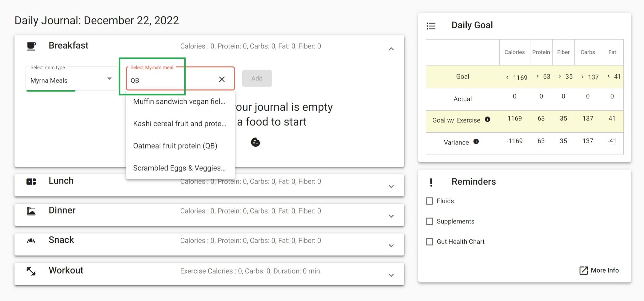
Task: Expand the Lunch section
Action: point(391,186)
